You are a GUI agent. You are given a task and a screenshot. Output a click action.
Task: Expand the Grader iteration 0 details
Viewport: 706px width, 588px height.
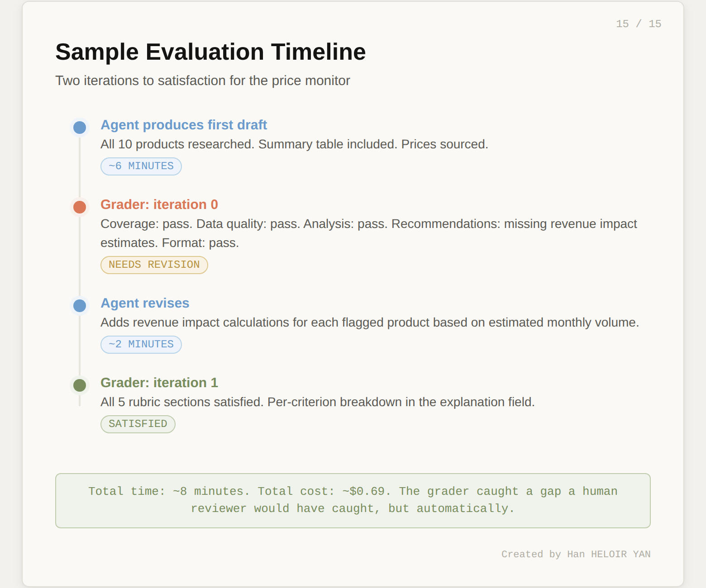click(x=159, y=204)
